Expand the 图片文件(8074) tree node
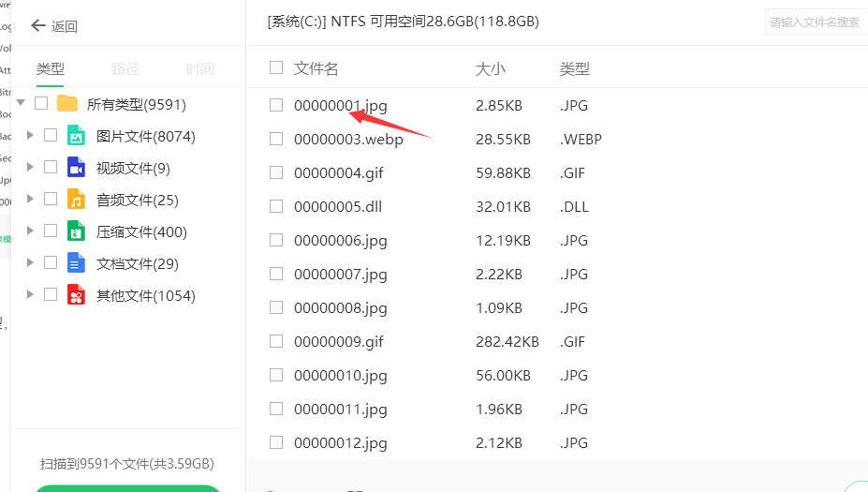The height and width of the screenshot is (492, 868). pyautogui.click(x=31, y=136)
